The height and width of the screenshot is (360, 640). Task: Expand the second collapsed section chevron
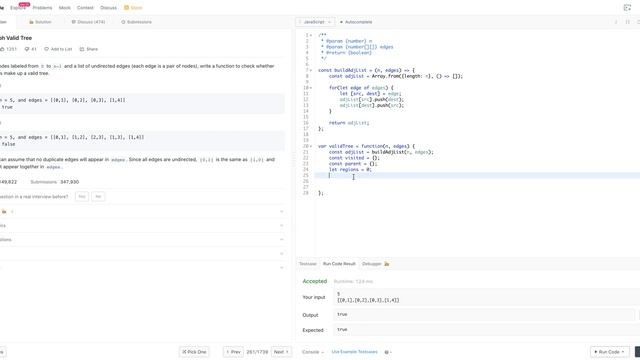tap(282, 226)
